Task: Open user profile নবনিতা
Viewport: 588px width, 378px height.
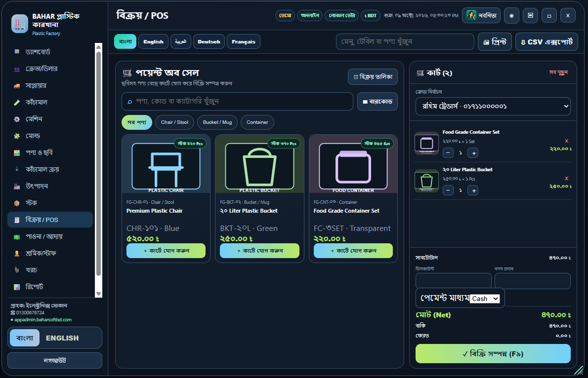Action: pos(481,16)
